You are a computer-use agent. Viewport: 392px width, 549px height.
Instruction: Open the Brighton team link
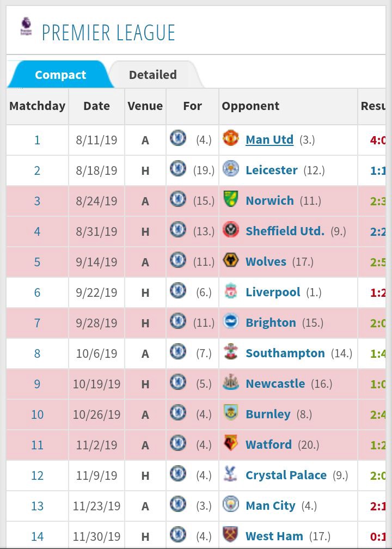pos(271,323)
